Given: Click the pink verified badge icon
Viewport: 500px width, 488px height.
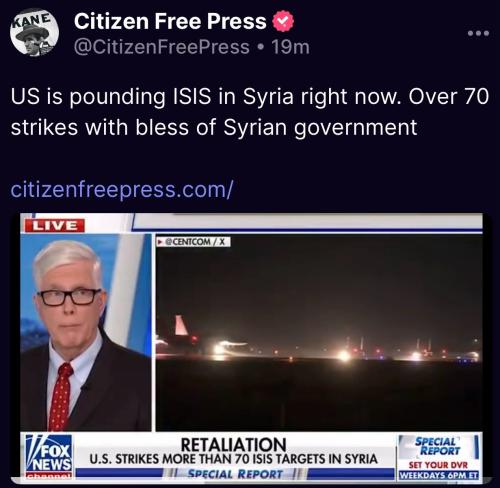Looking at the screenshot, I should pos(283,21).
